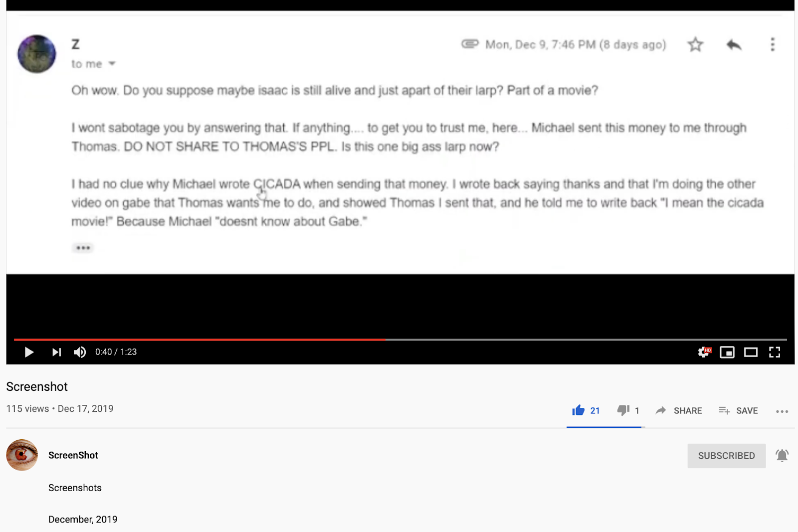Open more actions menu below video
This screenshot has height=532, width=798.
coord(782,411)
